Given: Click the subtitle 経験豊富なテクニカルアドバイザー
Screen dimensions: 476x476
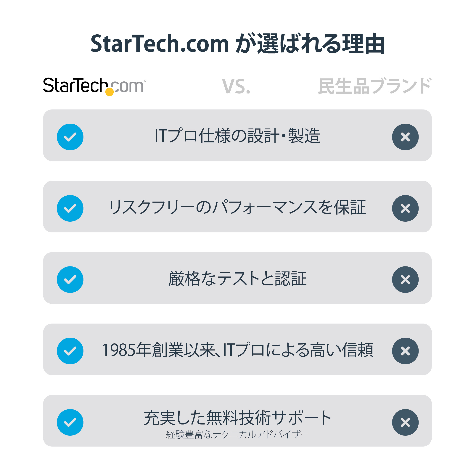Looking at the screenshot, I should pos(237,434).
